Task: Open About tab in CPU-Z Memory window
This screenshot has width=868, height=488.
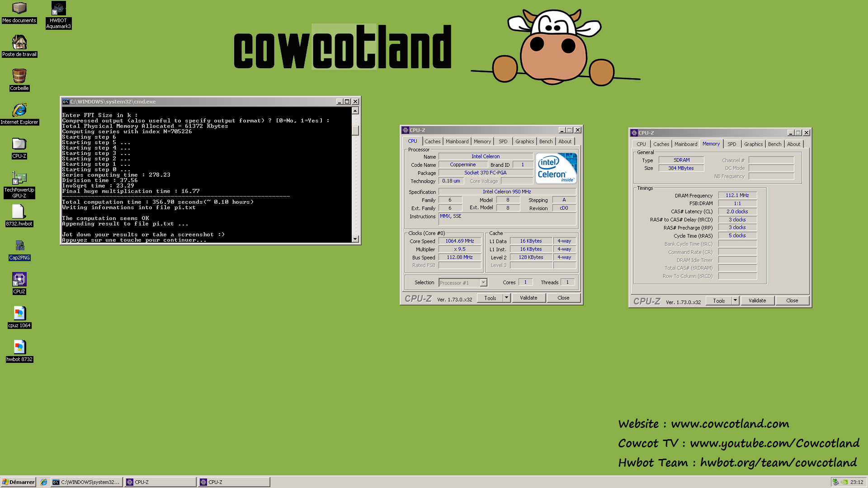Action: pyautogui.click(x=793, y=144)
